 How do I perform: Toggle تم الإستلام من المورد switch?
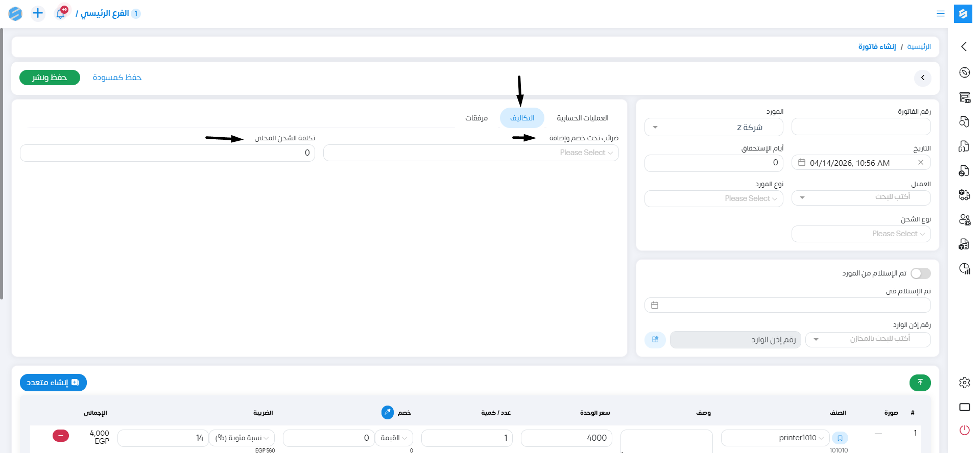click(920, 273)
